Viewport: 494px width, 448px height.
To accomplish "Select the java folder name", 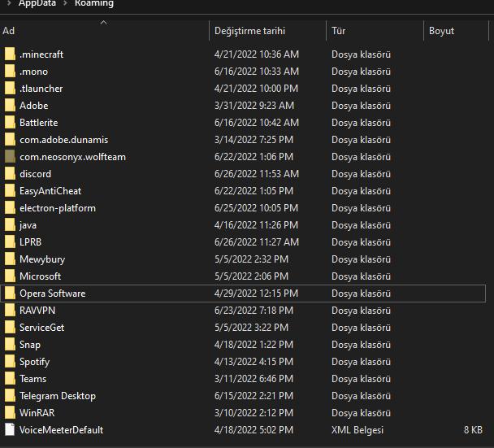I will (28, 224).
